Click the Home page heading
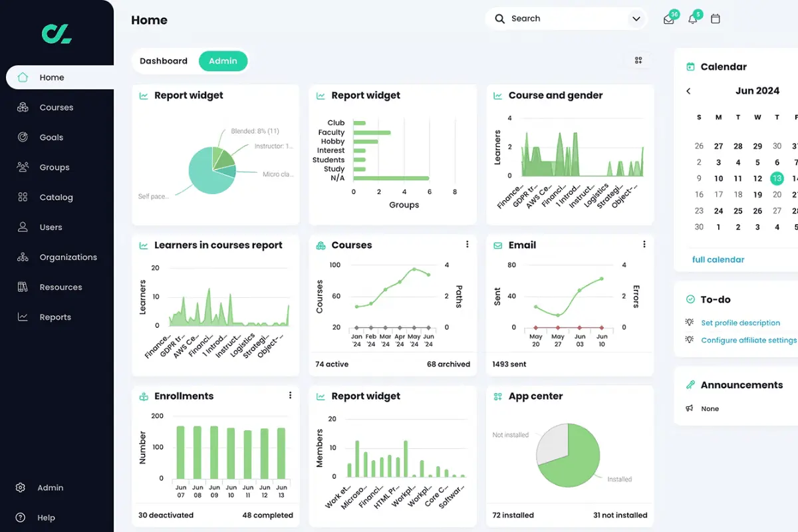This screenshot has height=532, width=798. click(x=149, y=20)
